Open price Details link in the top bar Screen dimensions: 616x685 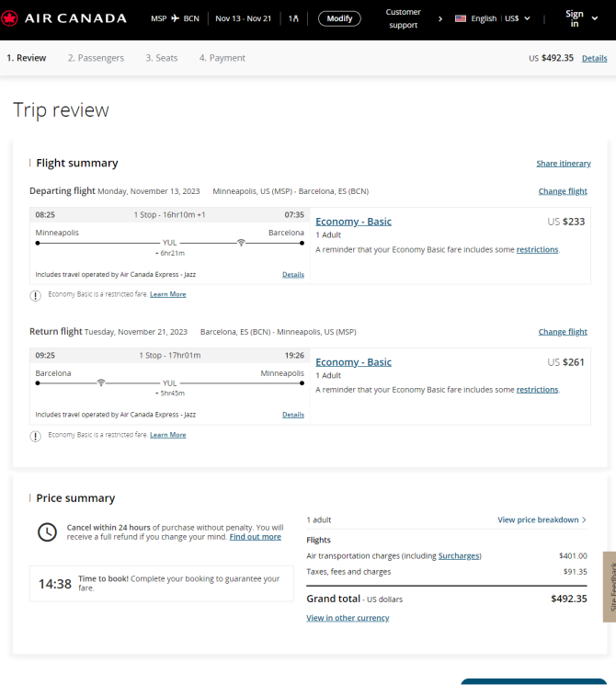click(x=594, y=58)
